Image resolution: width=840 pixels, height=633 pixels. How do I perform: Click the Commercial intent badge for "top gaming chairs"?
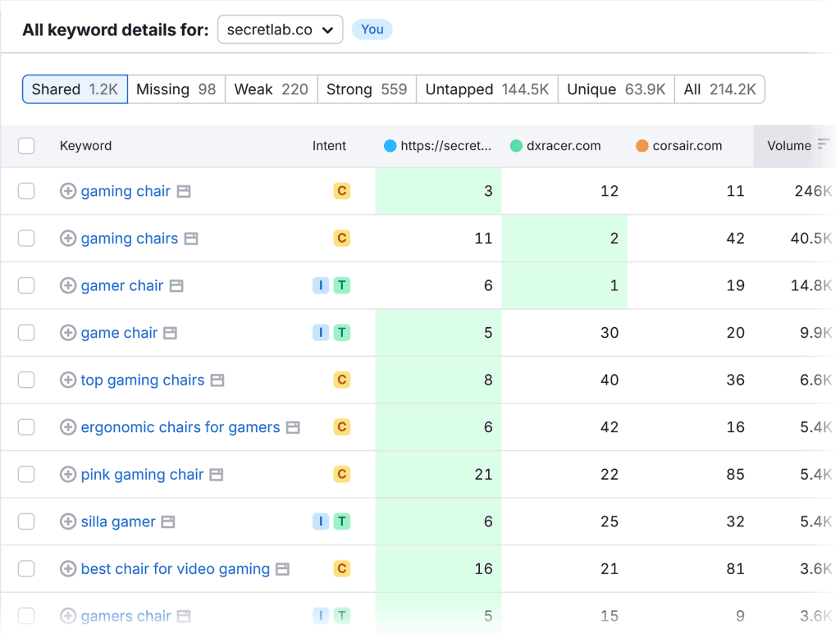[x=344, y=380]
